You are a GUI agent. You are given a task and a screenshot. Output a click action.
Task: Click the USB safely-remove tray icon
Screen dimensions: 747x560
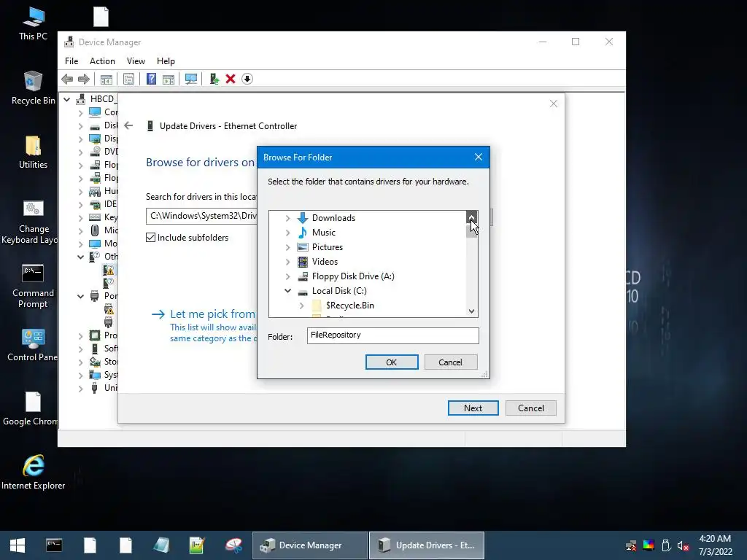point(666,545)
